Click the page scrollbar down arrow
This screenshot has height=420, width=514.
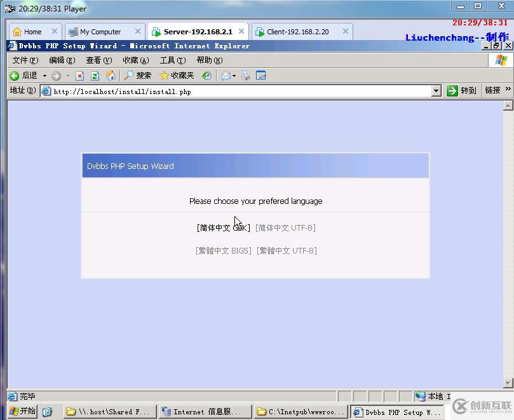click(508, 383)
